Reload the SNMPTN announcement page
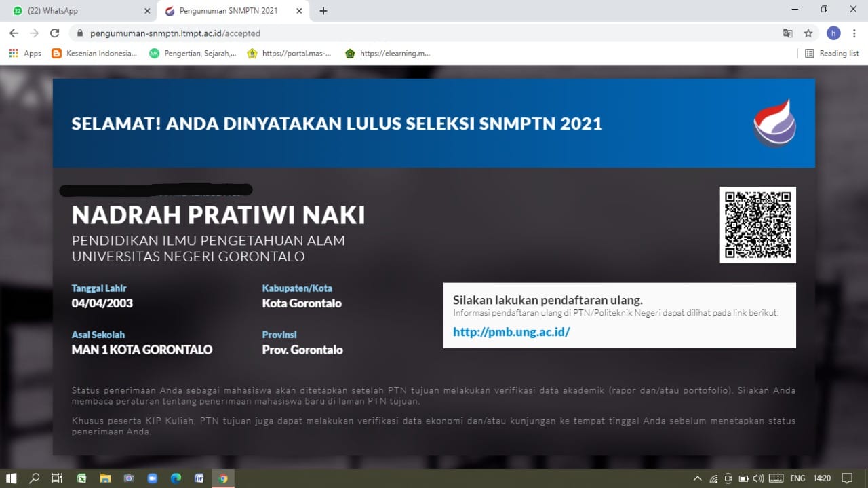 55,33
